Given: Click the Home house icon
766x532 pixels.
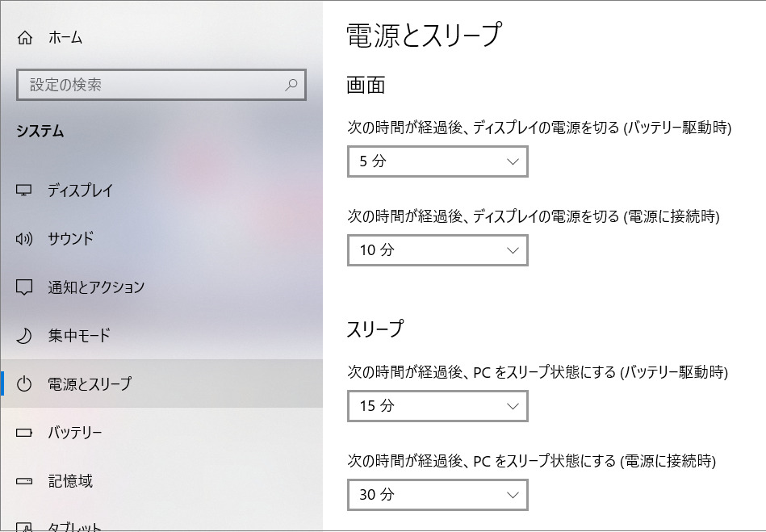Looking at the screenshot, I should (x=24, y=38).
